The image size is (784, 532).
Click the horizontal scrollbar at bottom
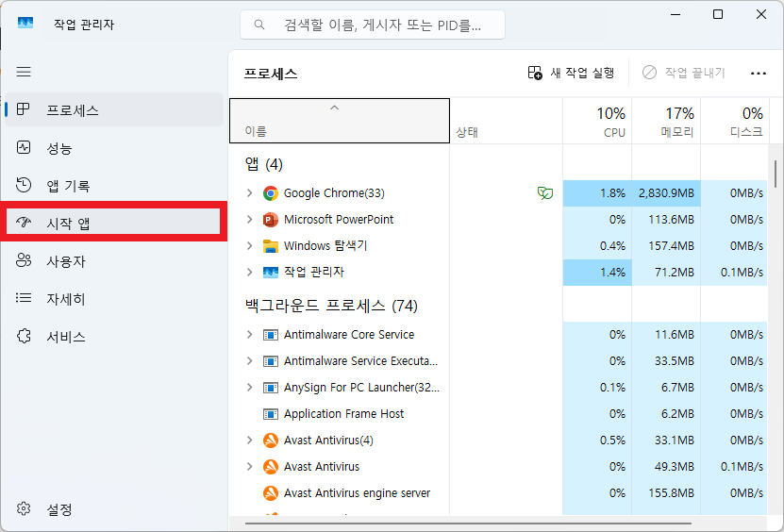point(468,524)
